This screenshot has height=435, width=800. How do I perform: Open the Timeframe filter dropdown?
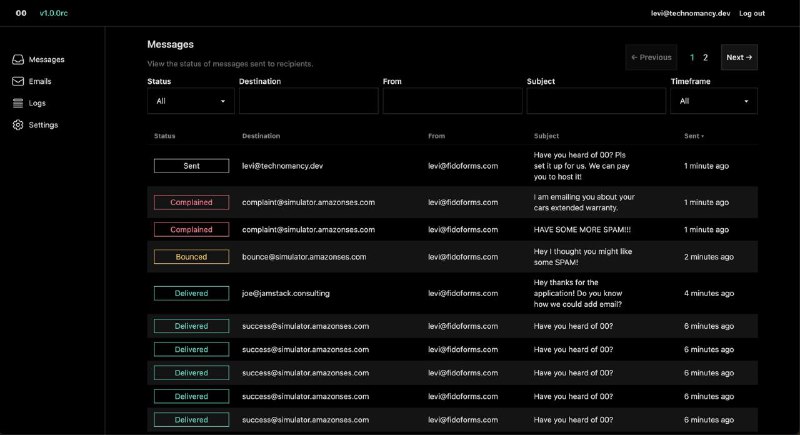(714, 101)
